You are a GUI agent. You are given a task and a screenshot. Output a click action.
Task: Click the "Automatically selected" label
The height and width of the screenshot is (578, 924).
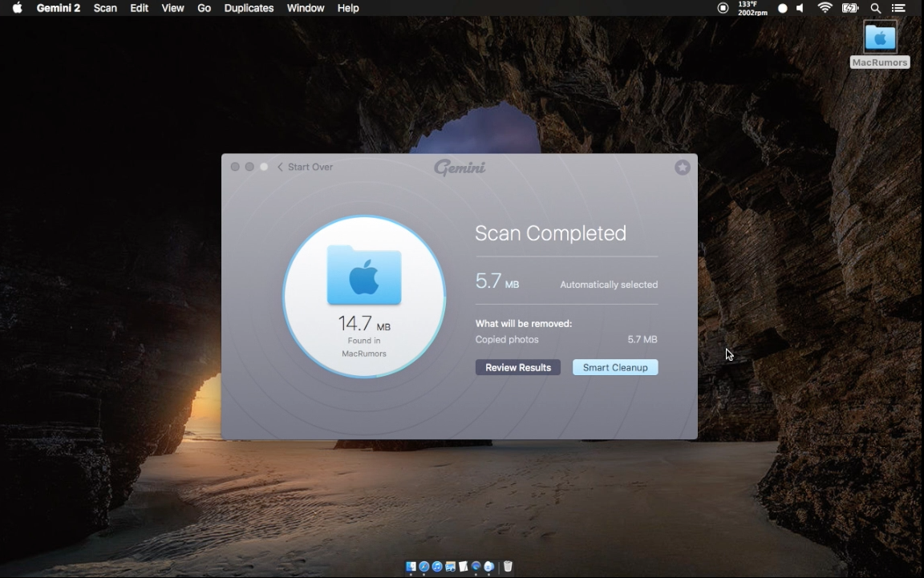(609, 285)
